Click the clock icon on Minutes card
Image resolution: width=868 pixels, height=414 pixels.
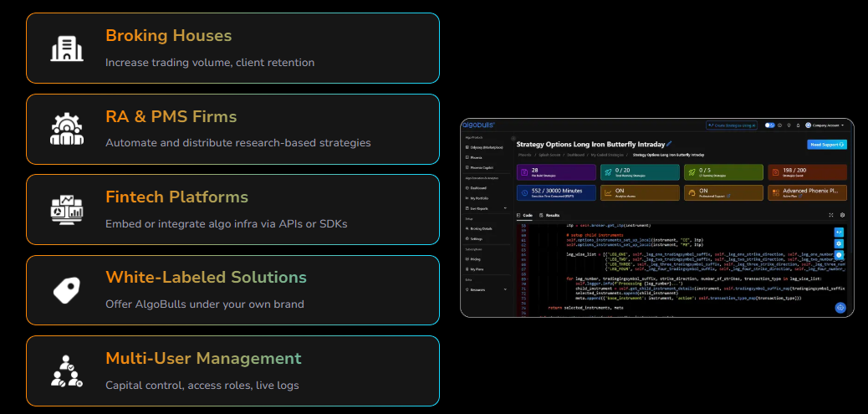point(525,192)
